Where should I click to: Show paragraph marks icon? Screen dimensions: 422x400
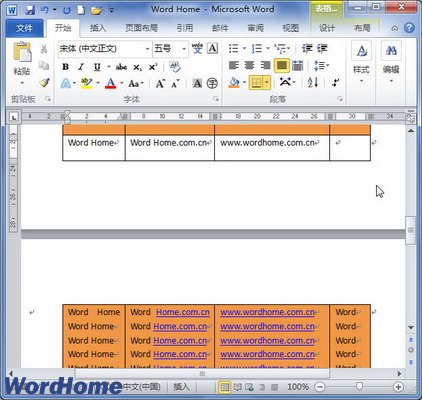[336, 82]
